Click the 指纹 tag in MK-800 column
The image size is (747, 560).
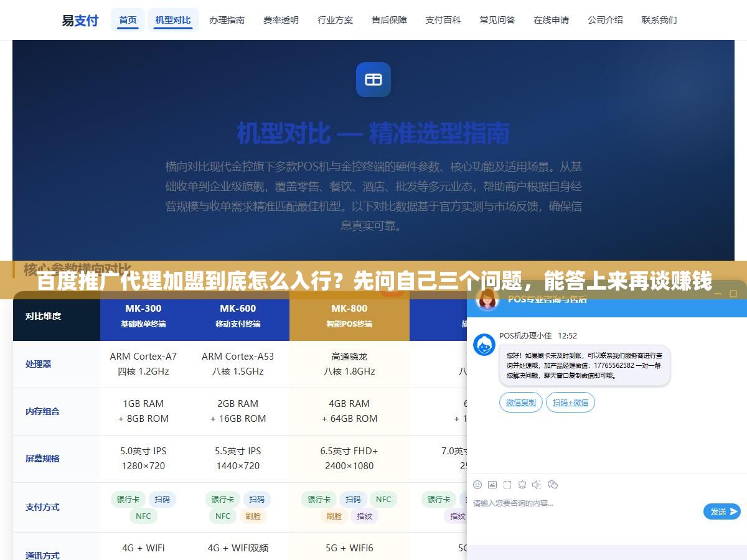[365, 516]
